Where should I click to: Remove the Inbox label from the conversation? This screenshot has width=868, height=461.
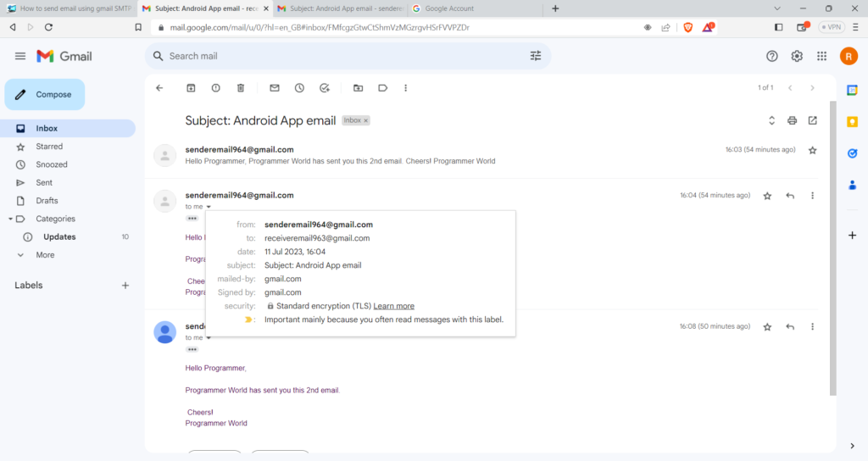tap(366, 120)
